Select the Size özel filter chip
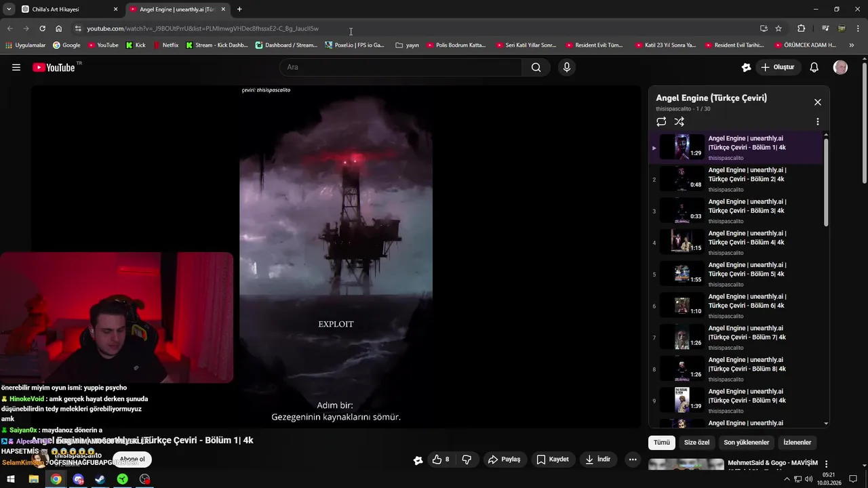 pyautogui.click(x=696, y=443)
